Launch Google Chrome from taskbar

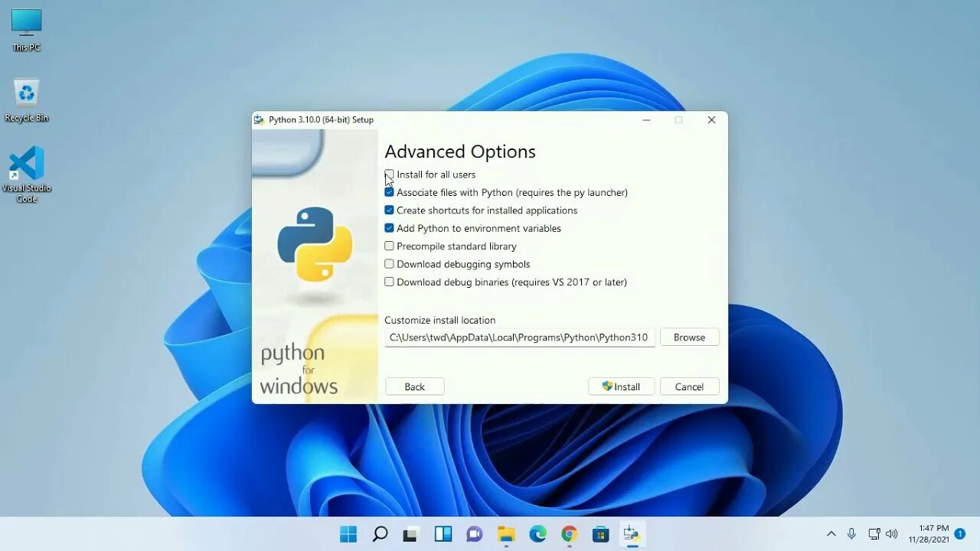(569, 533)
